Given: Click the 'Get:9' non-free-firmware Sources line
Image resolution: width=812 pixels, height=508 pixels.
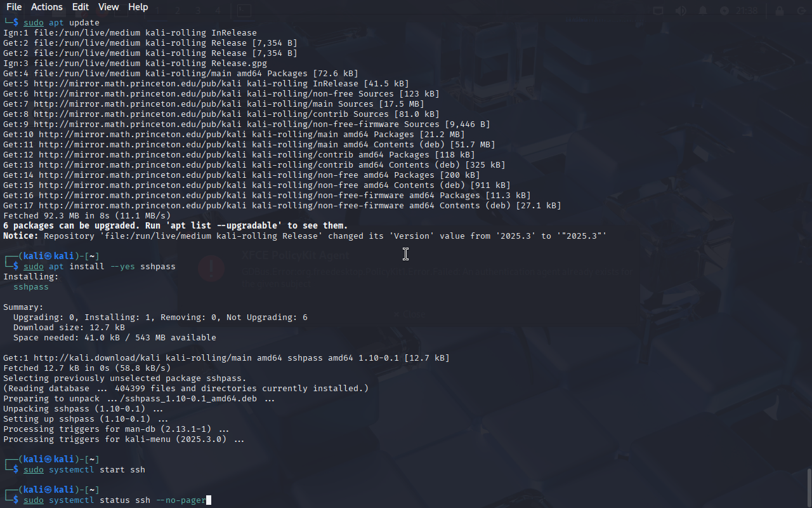Looking at the screenshot, I should [x=247, y=124].
